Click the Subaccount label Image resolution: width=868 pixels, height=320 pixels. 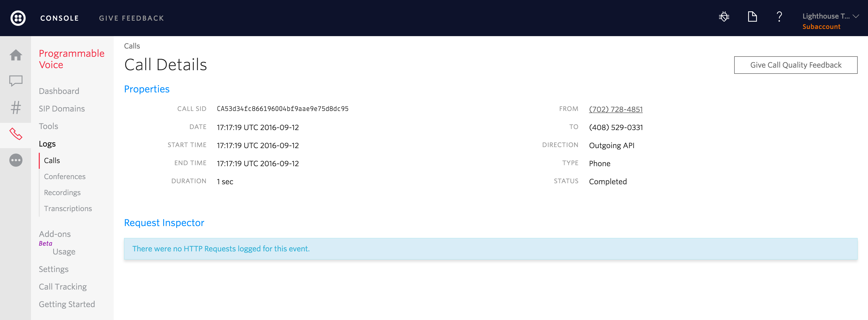[821, 27]
